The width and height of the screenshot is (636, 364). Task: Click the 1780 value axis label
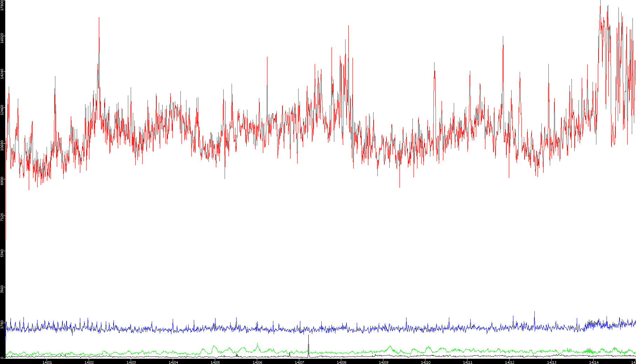[2, 325]
